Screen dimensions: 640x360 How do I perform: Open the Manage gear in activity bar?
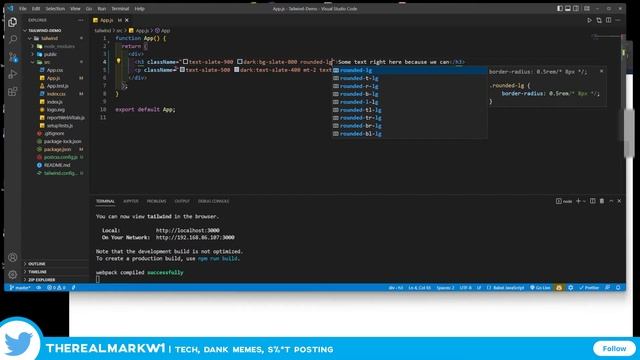click(x=13, y=274)
